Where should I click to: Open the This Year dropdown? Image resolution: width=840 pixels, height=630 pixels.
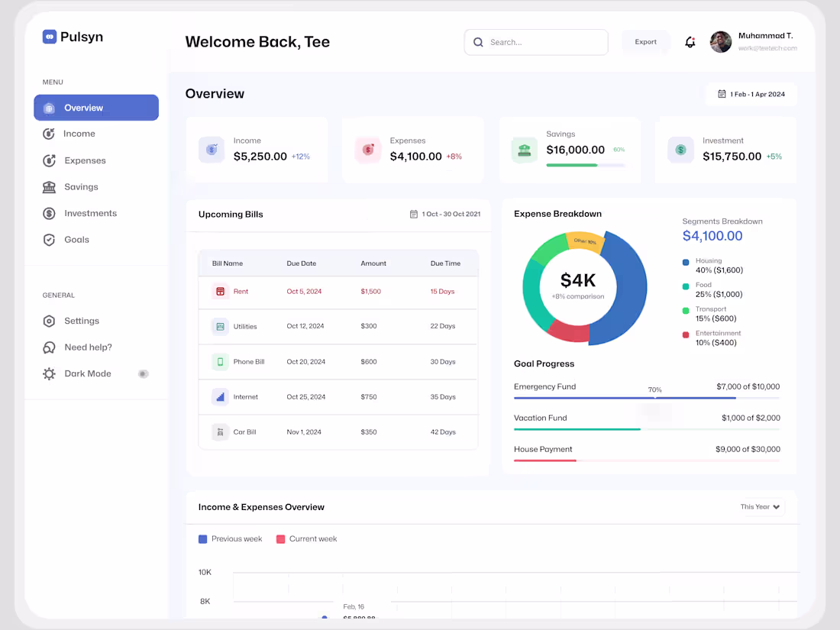click(761, 506)
